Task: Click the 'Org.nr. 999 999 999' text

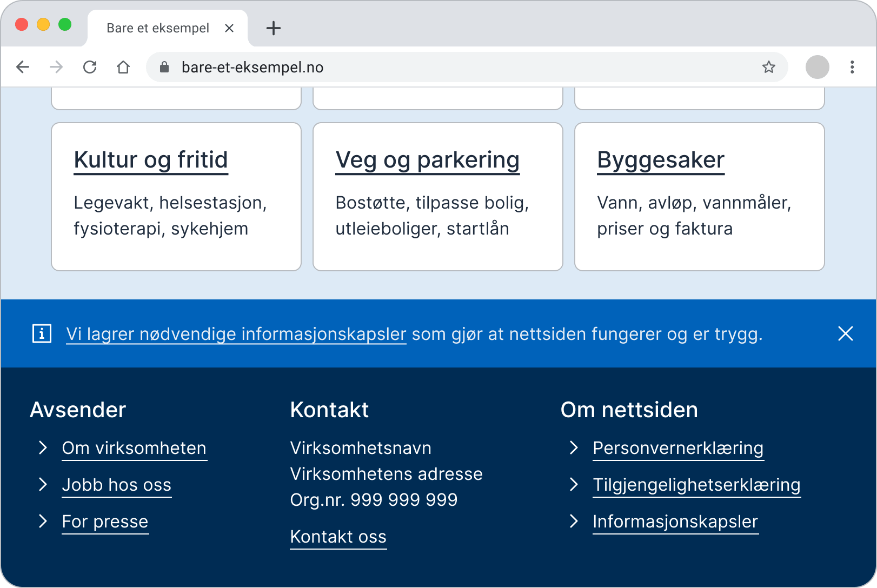Action: pos(374,500)
